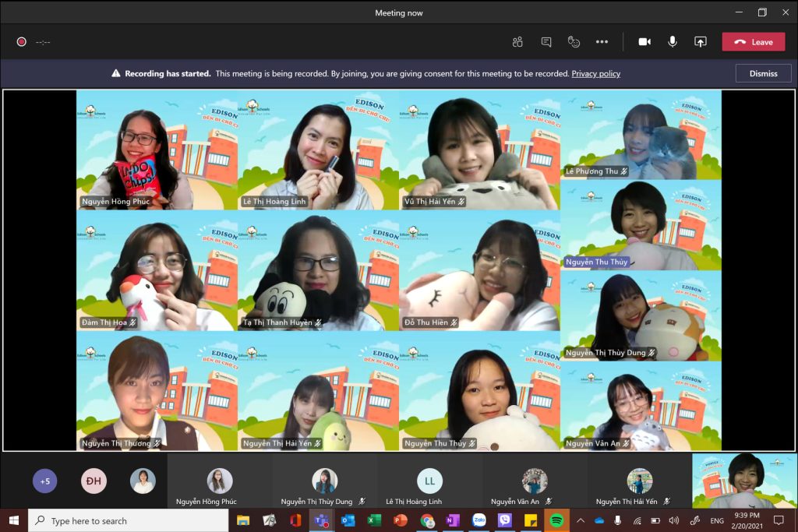The height and width of the screenshot is (532, 798).
Task: Mute the microphone
Action: coord(672,42)
